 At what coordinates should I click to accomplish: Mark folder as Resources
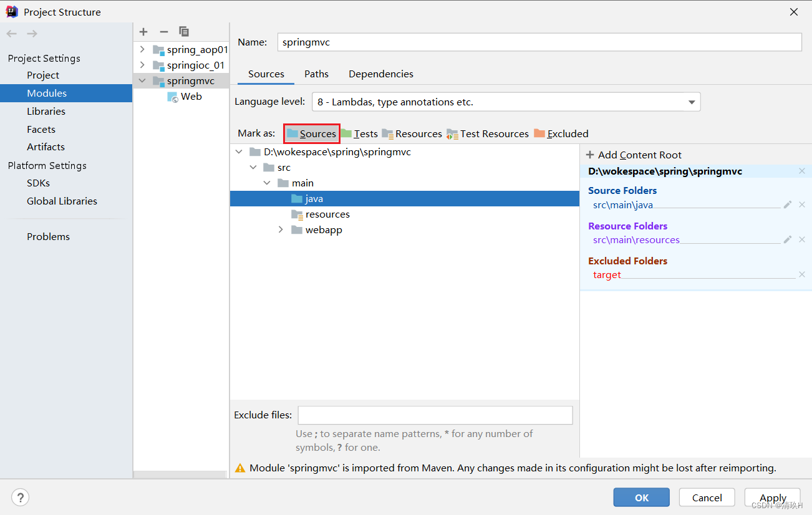(x=412, y=133)
